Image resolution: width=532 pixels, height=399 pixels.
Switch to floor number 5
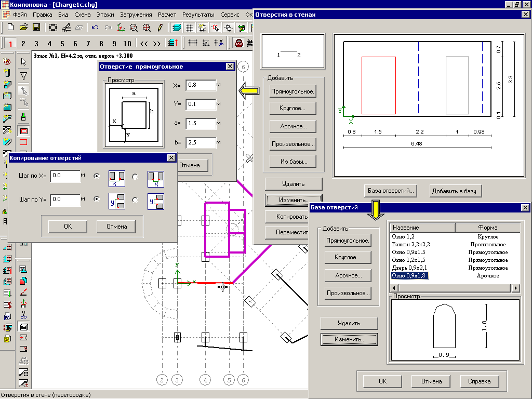point(62,43)
